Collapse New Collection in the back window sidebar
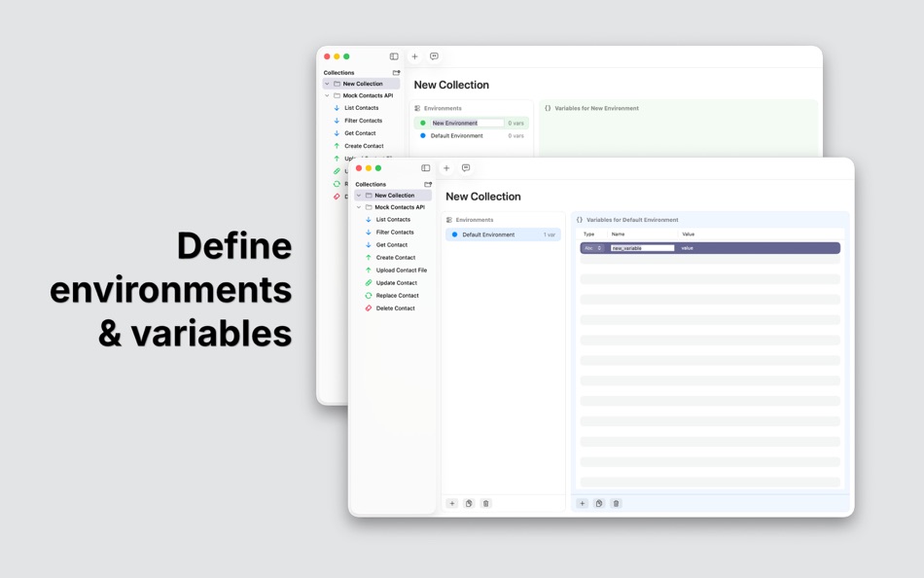Viewport: 924px width, 578px height. 327,84
